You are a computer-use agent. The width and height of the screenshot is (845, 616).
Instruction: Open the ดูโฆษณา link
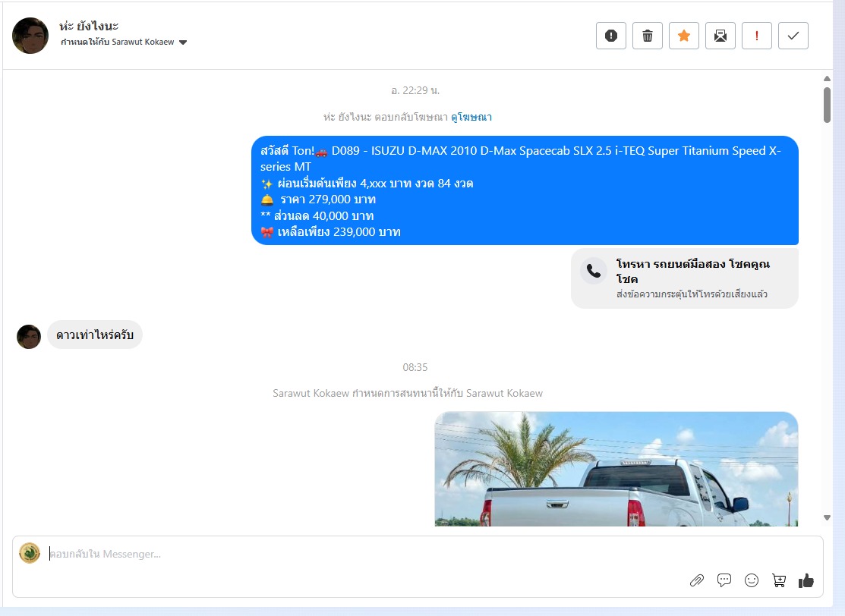(471, 117)
